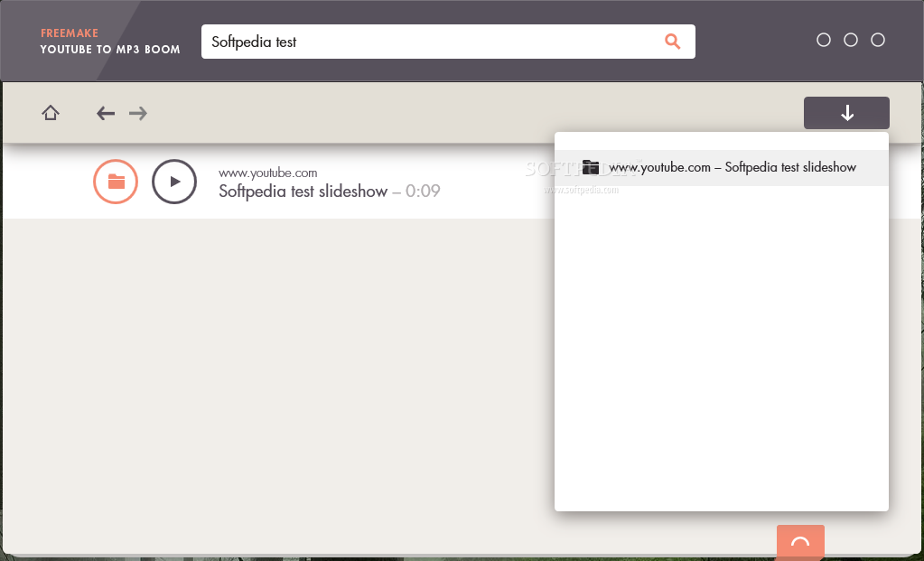Screen dimensions: 924x561
Task: Click the Freemake YouTube to MP3 Boom logo
Action: click(110, 42)
